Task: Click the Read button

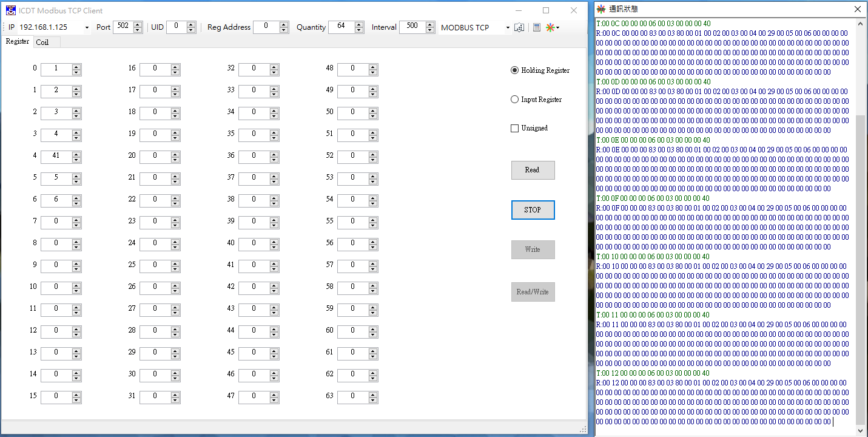Action: [533, 170]
